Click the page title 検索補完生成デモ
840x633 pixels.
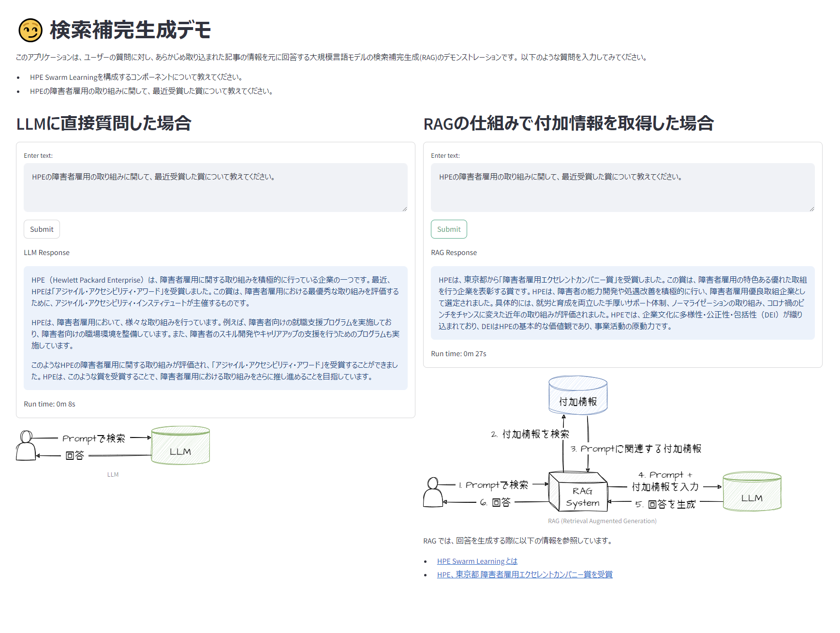coord(131,30)
